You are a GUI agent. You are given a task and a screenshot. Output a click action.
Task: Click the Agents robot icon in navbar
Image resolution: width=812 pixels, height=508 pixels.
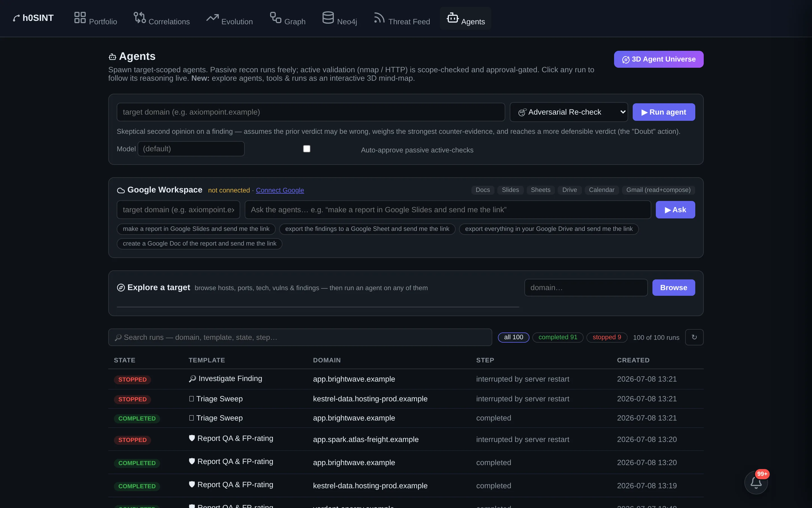click(452, 17)
